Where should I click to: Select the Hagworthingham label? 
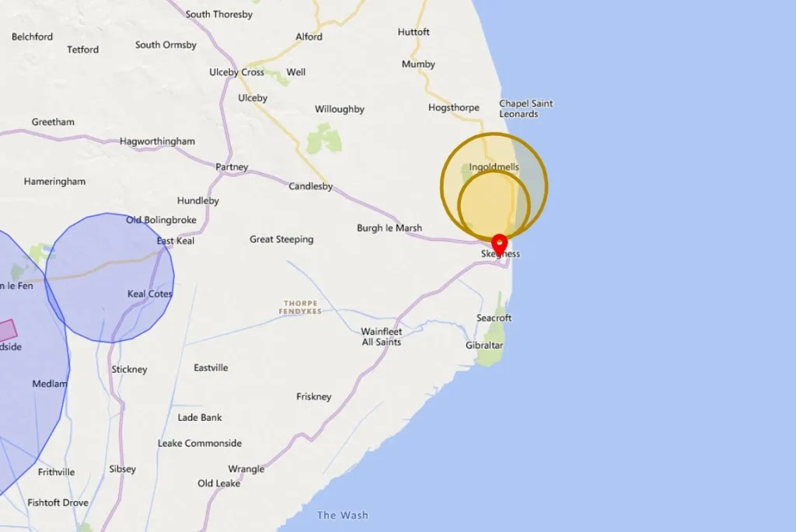157,141
